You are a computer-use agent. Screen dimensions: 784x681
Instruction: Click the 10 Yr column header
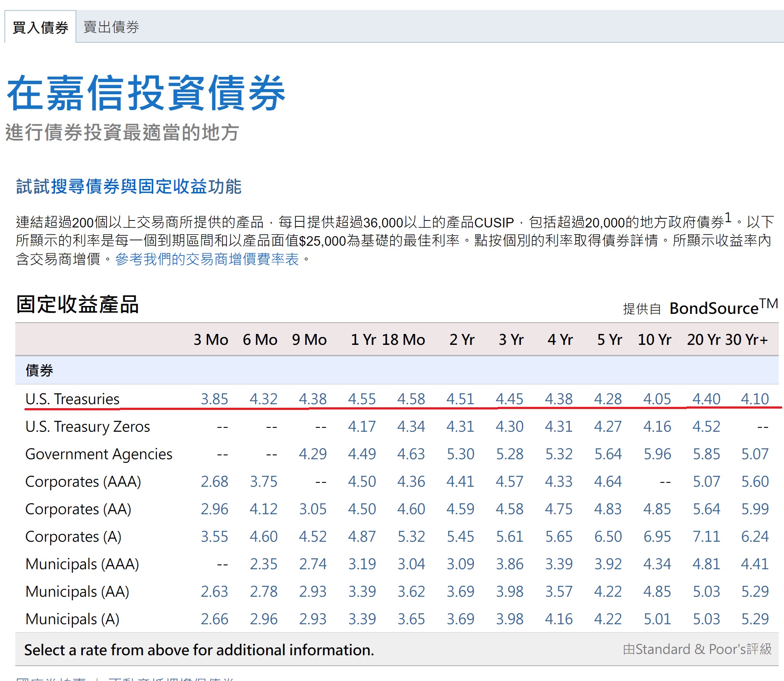[x=654, y=340]
